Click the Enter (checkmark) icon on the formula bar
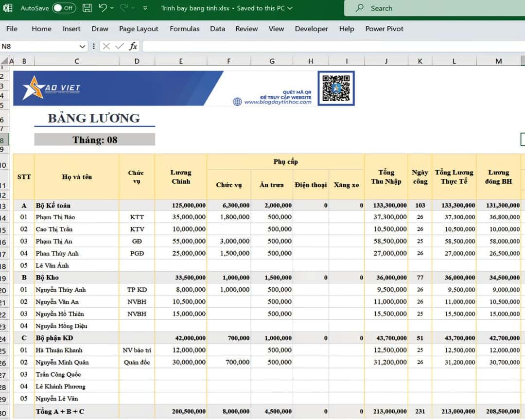525x420 pixels. tap(120, 46)
